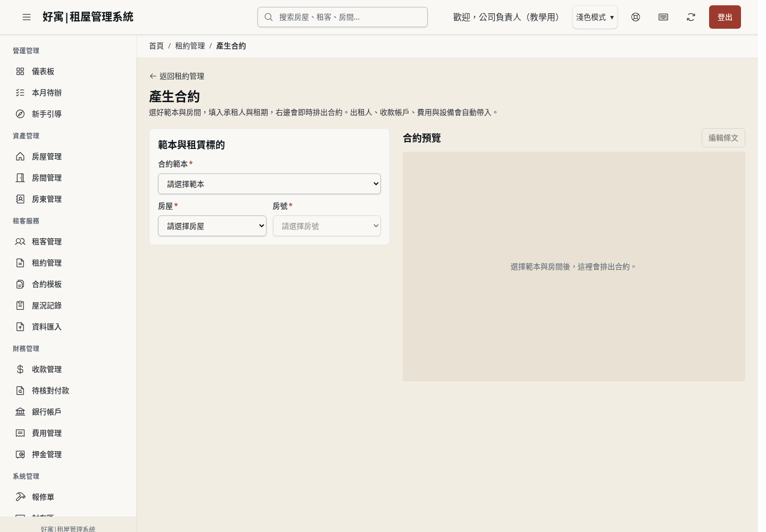Screen dimensions: 766x532
Task: Open 租客管理 sidebar menu item
Action: click(x=68, y=242)
